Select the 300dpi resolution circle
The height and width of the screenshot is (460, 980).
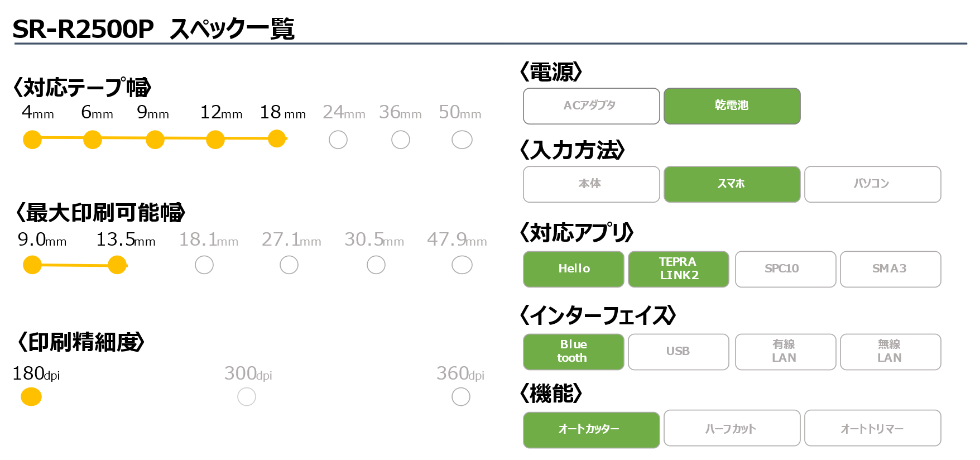click(x=247, y=397)
